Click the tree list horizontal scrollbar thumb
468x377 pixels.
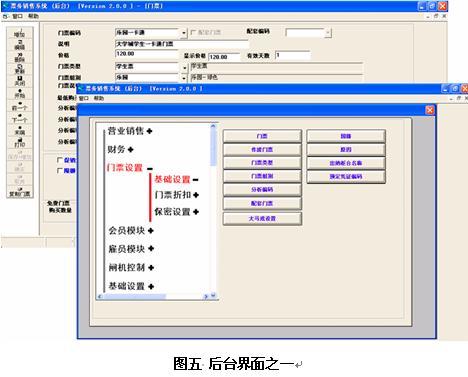pos(134,296)
